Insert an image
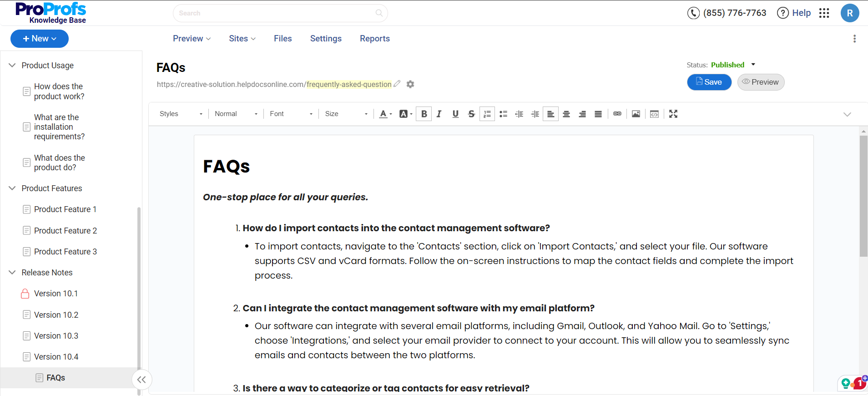This screenshot has width=868, height=396. click(636, 114)
